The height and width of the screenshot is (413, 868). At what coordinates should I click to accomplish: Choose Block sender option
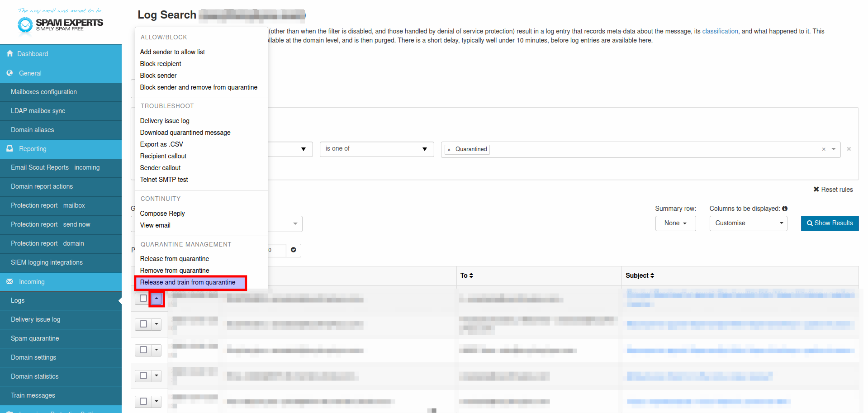pyautogui.click(x=158, y=76)
